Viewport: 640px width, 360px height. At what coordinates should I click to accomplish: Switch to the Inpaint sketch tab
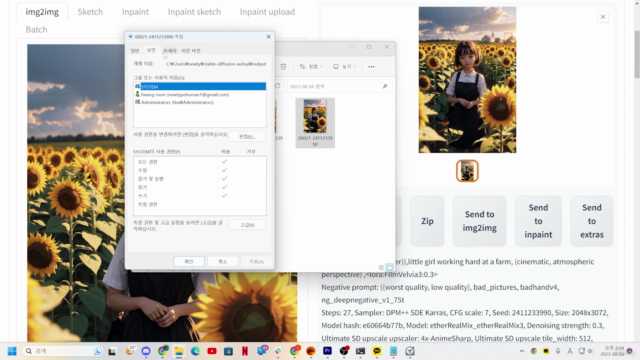pyautogui.click(x=194, y=12)
